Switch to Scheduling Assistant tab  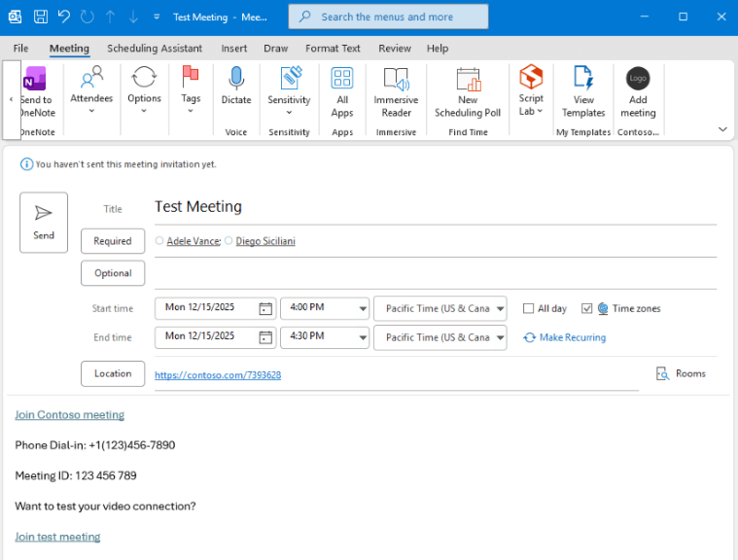[155, 49]
